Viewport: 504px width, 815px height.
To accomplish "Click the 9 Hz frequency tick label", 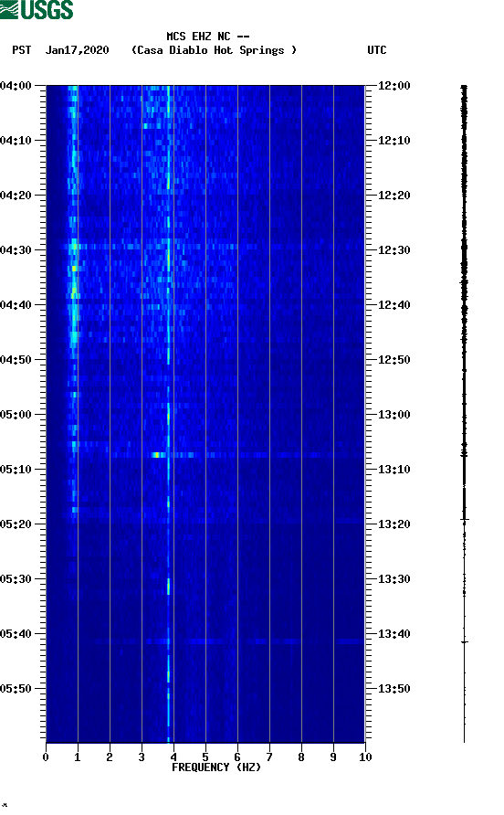I will point(333,757).
